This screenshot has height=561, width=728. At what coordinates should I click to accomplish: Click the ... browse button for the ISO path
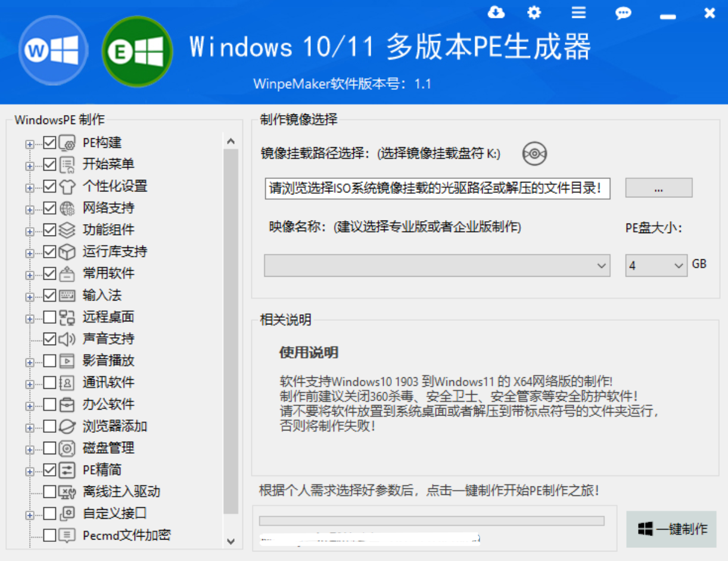click(x=658, y=188)
